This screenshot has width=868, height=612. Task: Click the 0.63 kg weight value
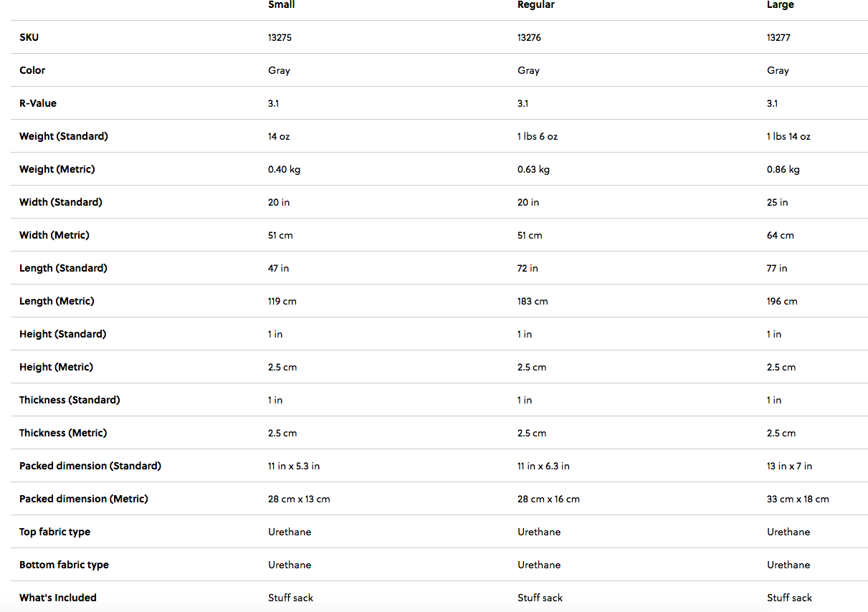tap(533, 169)
